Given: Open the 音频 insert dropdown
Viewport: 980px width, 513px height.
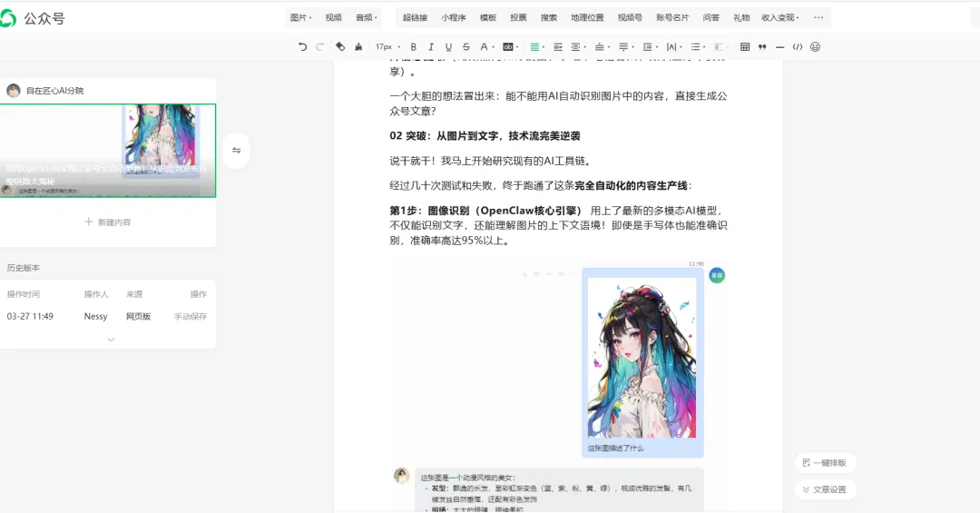Looking at the screenshot, I should (x=367, y=17).
